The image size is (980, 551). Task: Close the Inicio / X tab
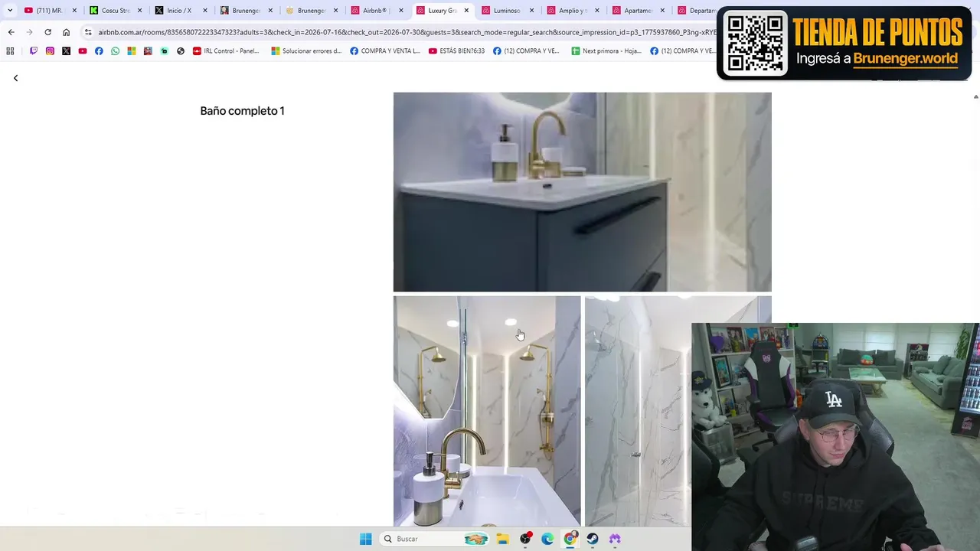(205, 11)
